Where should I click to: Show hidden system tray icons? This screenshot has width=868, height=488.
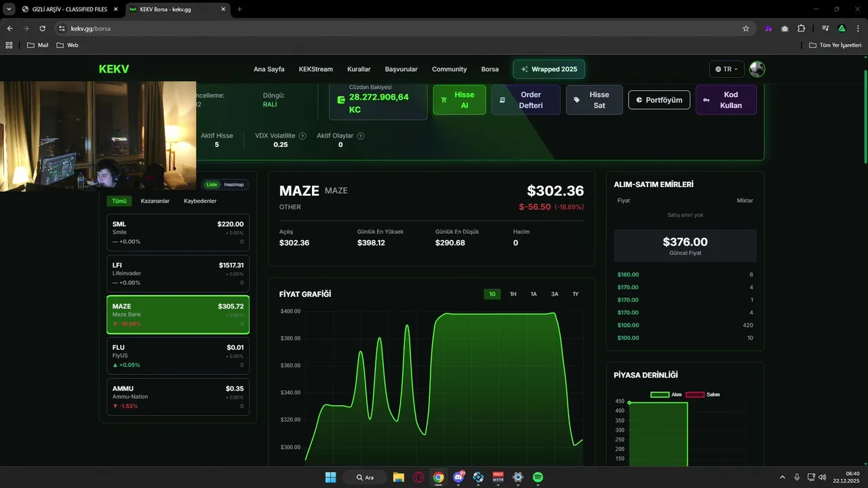(x=783, y=477)
